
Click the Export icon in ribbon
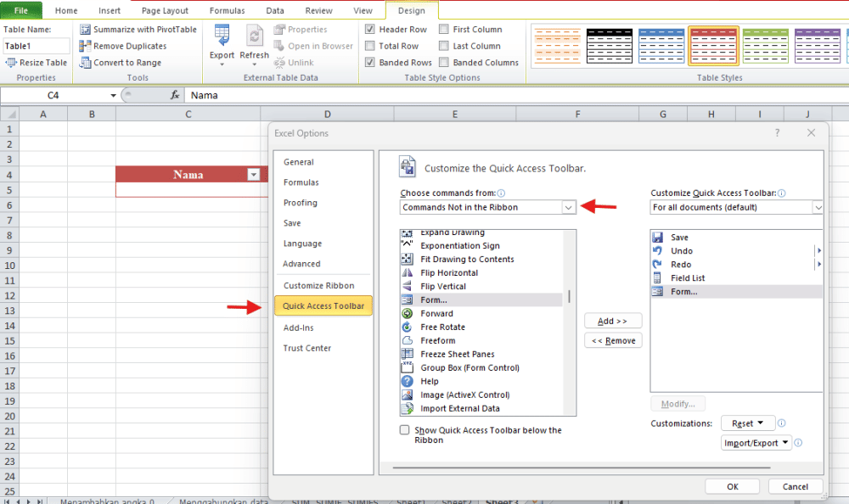[222, 36]
